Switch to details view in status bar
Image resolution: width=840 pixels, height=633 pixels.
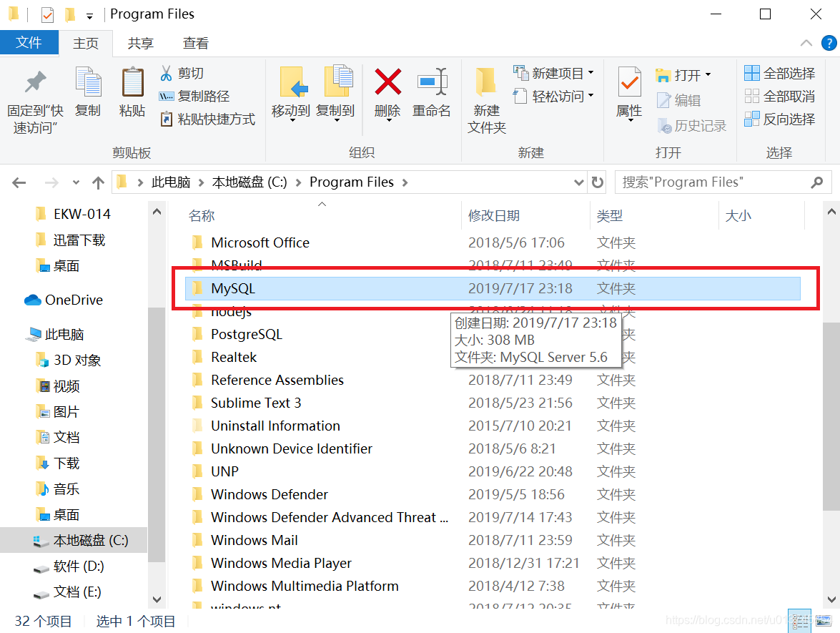tap(799, 622)
